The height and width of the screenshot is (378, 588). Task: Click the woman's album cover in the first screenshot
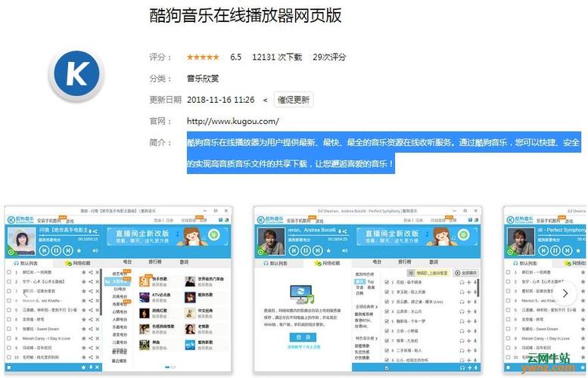(x=21, y=241)
